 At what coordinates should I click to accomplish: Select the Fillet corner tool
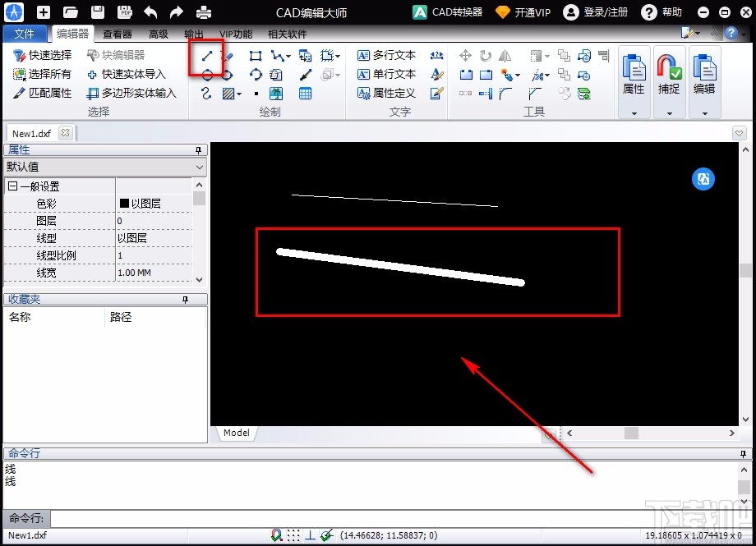(x=505, y=94)
